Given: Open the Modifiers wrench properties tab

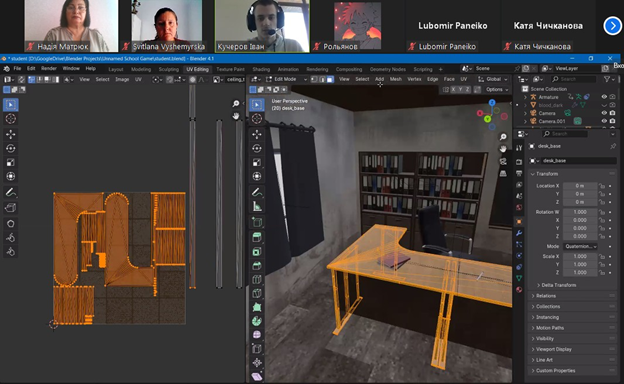Looking at the screenshot, I should [519, 233].
